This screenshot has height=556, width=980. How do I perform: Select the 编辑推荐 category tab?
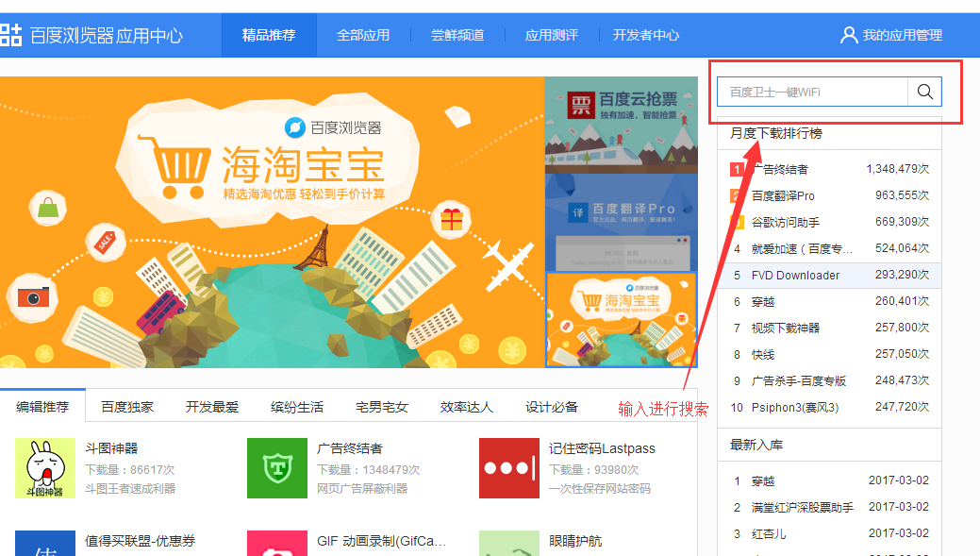tap(42, 407)
